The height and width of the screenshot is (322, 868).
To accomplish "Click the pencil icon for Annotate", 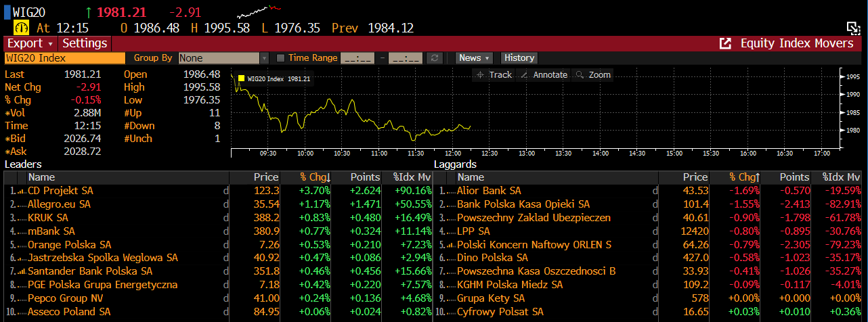I will click(524, 75).
